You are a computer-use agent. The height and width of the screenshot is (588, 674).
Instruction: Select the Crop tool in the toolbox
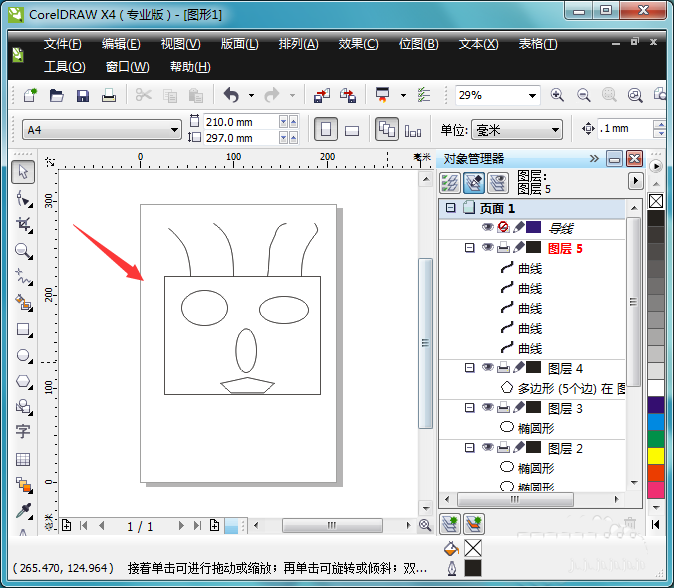coord(23,224)
